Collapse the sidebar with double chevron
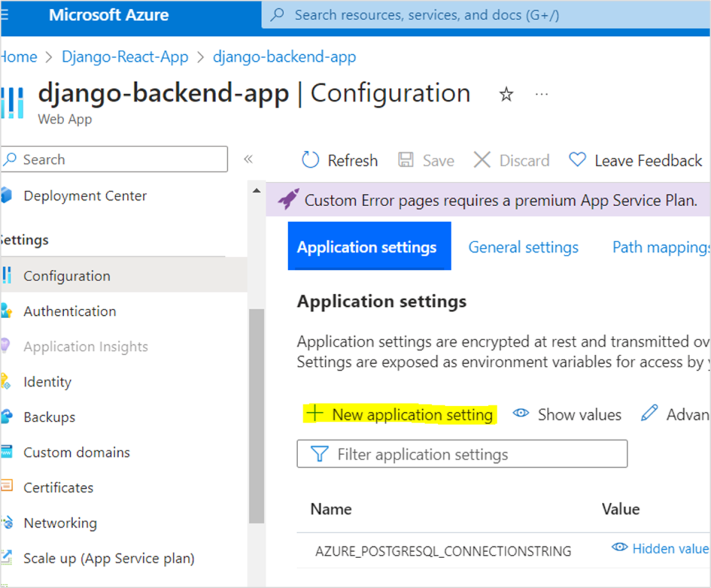 pos(248,159)
